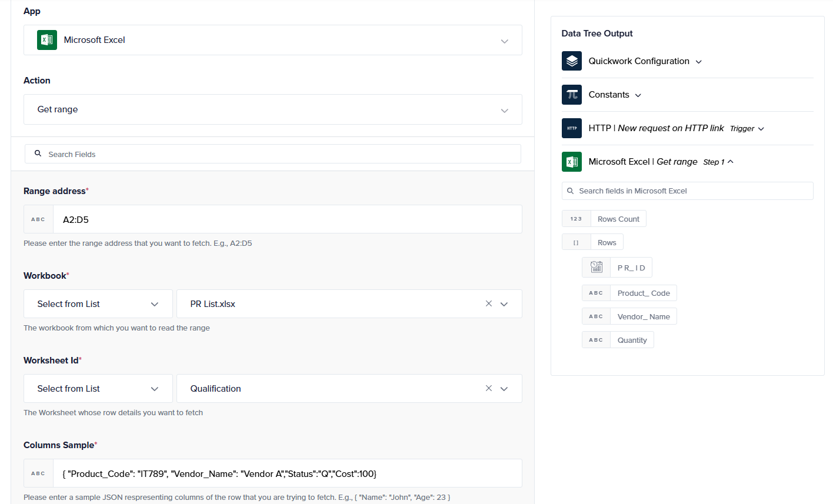Click the Columns Sample label
Image resolution: width=833 pixels, height=504 pixels.
59,445
